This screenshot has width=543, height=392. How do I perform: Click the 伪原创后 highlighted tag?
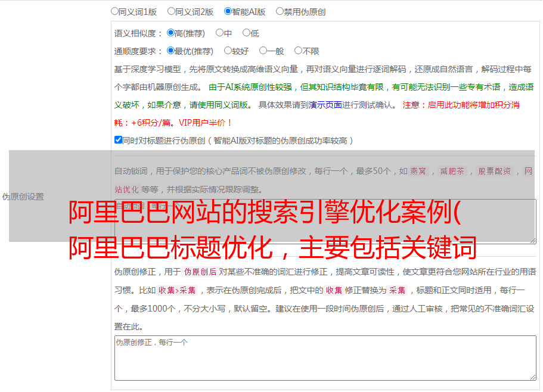click(200, 272)
